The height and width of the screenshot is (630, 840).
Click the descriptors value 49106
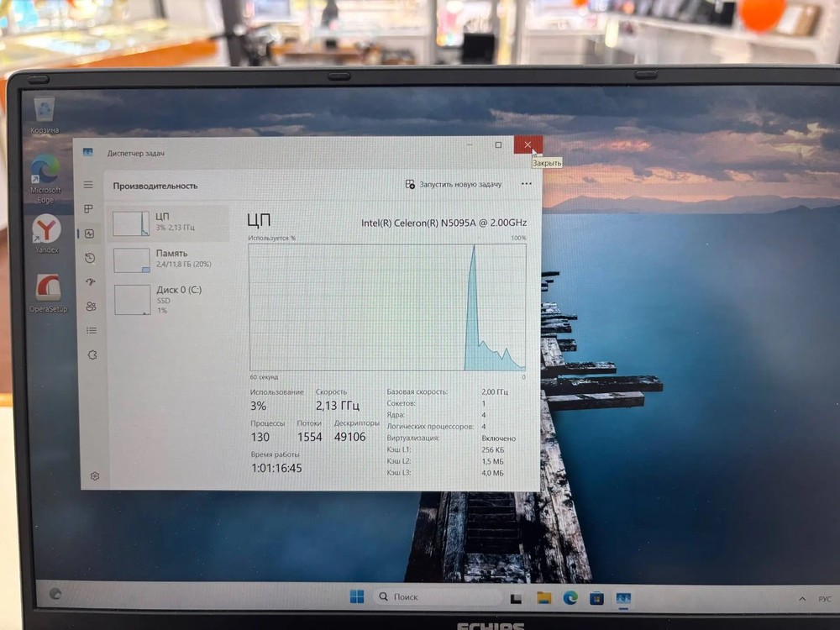[349, 437]
